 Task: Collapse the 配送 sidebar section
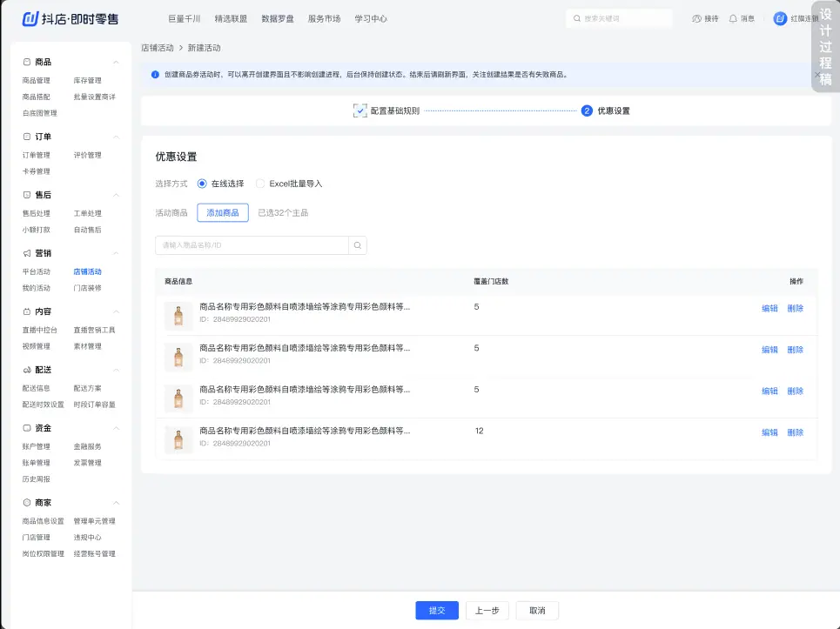coord(117,370)
